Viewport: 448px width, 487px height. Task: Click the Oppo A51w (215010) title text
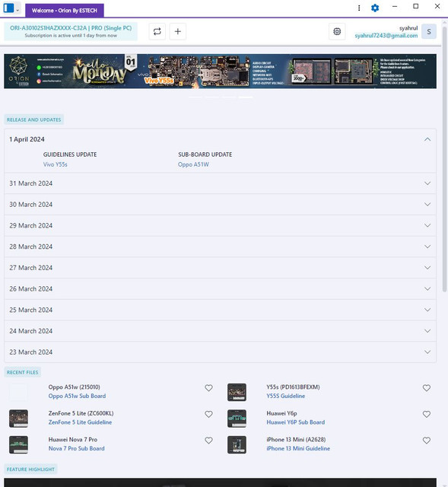coord(75,387)
